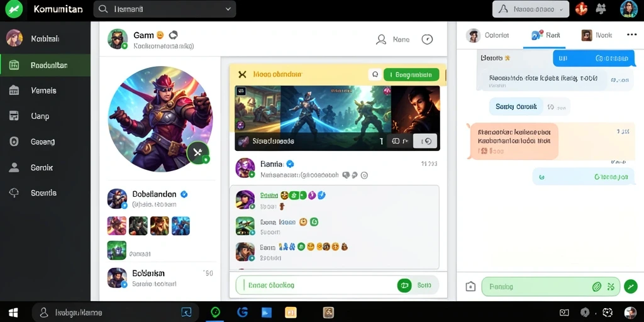
Task: Open the right portrait image in game banner
Action: [x=415, y=109]
